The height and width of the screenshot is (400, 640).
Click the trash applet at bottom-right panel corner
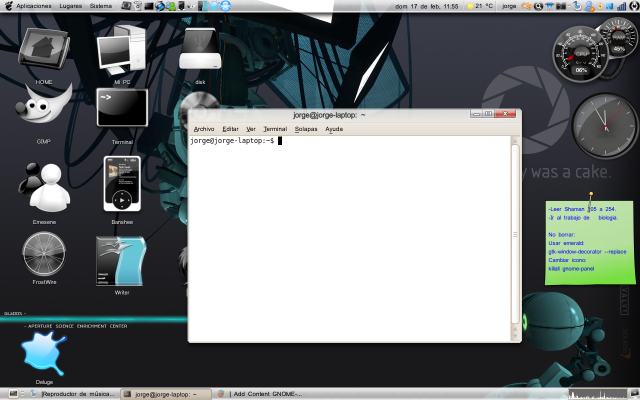633,394
